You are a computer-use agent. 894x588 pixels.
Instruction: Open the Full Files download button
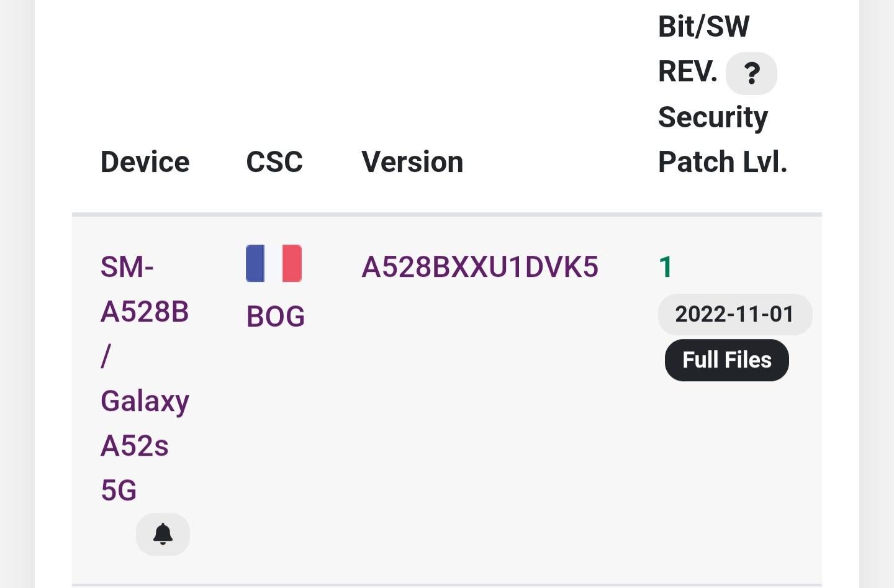[x=727, y=360]
